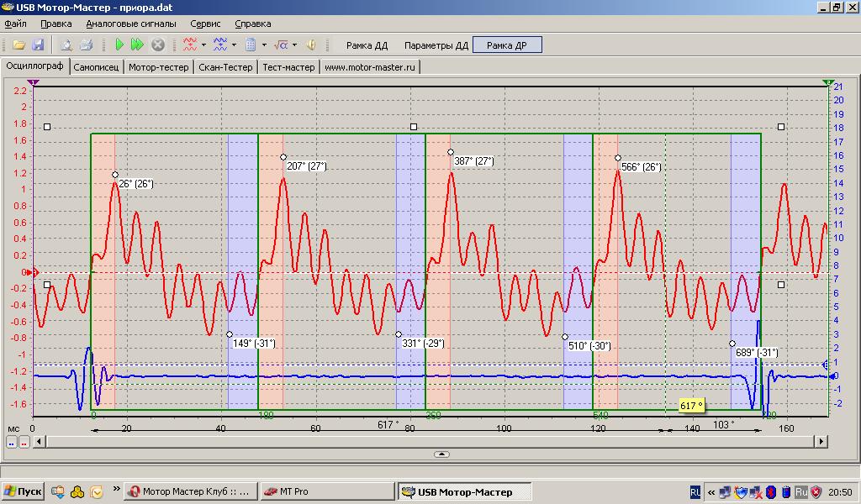
Task: Click the speaker sound icon in toolbar
Action: pos(309,45)
